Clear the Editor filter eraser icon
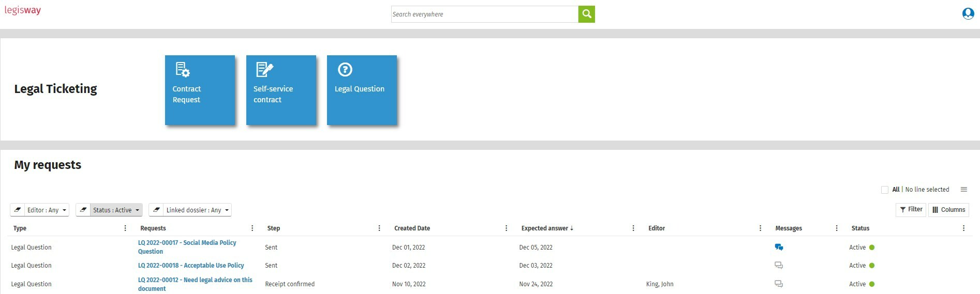 (18, 210)
